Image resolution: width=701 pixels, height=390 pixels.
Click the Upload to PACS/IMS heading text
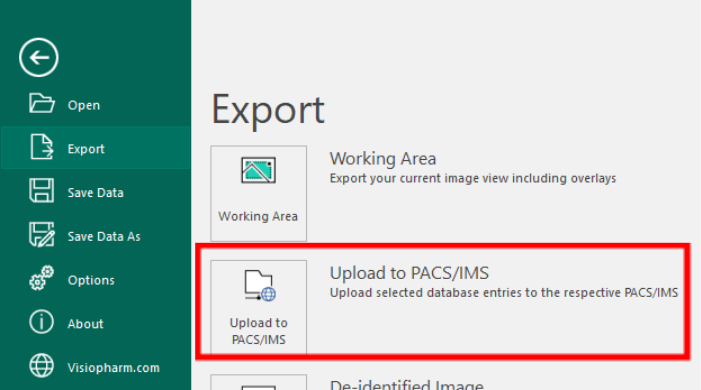pyautogui.click(x=409, y=273)
